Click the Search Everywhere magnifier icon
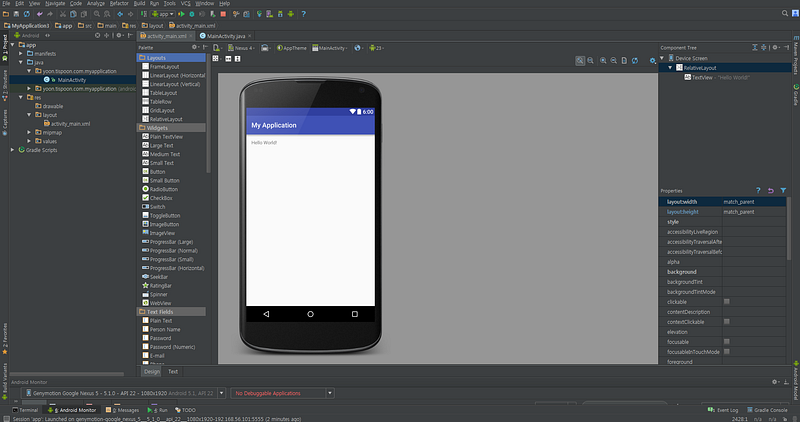The image size is (800, 422). click(785, 14)
